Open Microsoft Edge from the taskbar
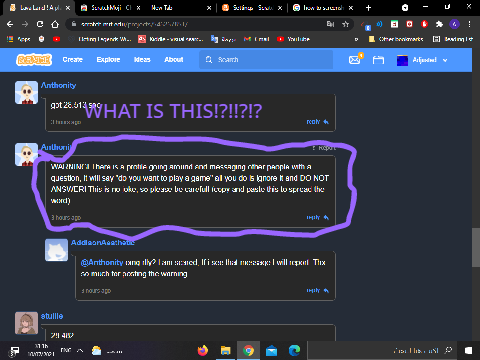 point(294,351)
